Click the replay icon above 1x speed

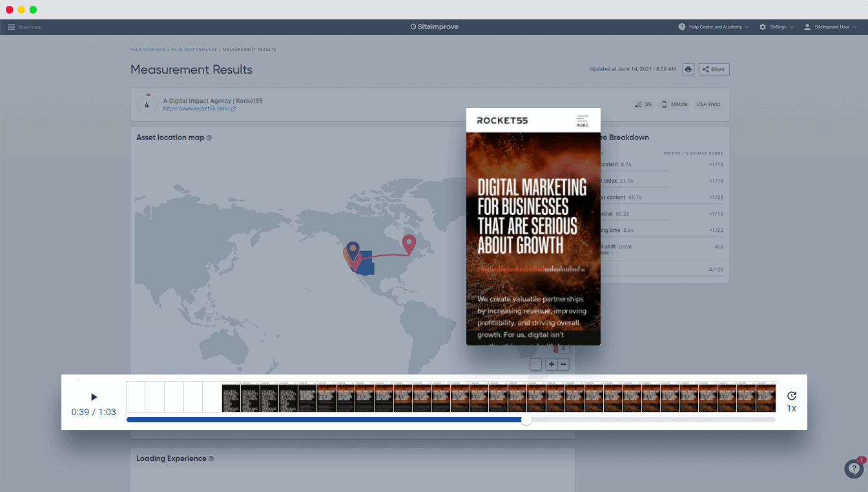(x=791, y=396)
